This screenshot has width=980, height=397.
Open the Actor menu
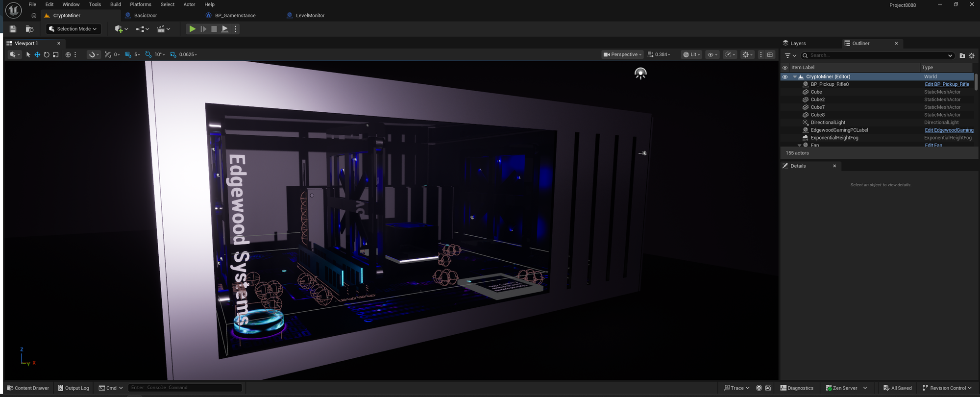coord(189,4)
